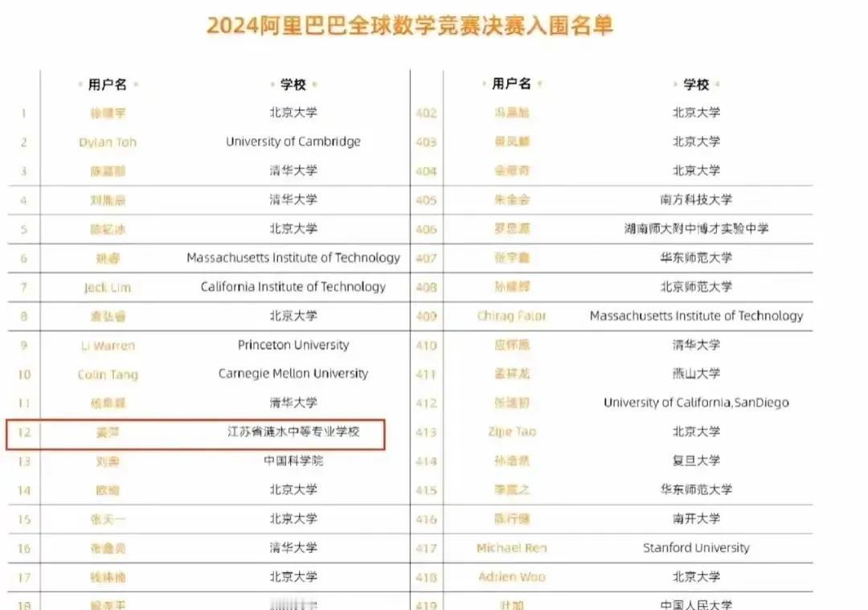Click University of California,SanDiego cell
Image resolution: width=868 pixels, height=610 pixels.
pyautogui.click(x=696, y=403)
